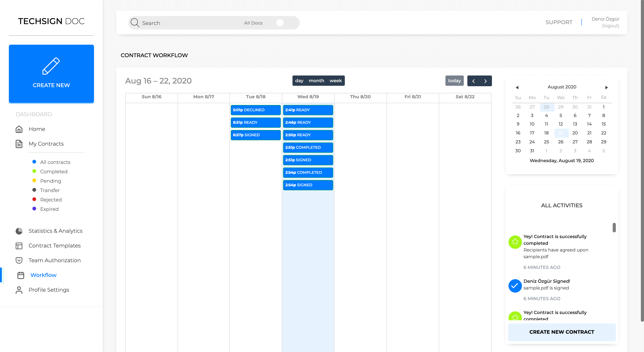The image size is (644, 352).
Task: Click green dot beside Completed
Action: click(34, 171)
